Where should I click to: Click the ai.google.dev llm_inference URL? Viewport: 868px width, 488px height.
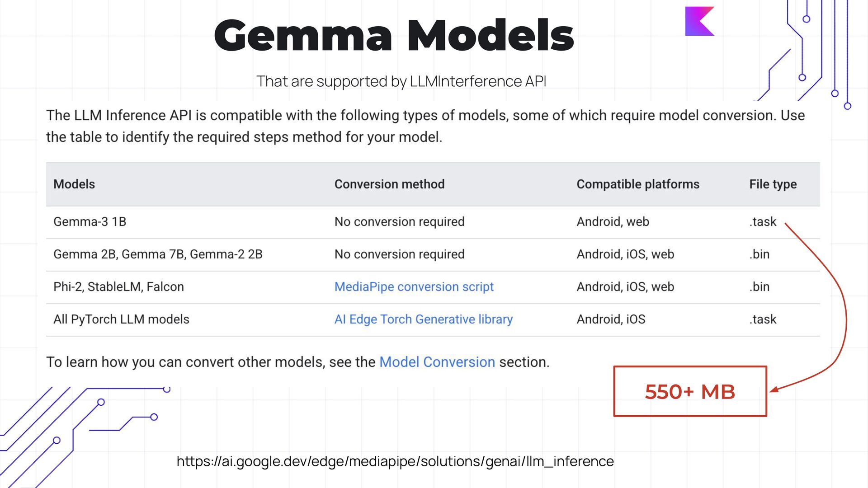(395, 461)
